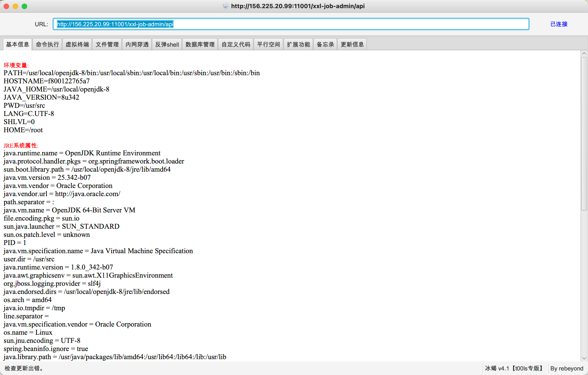
Task: Open the 虚拟终端 tab
Action: 77,44
